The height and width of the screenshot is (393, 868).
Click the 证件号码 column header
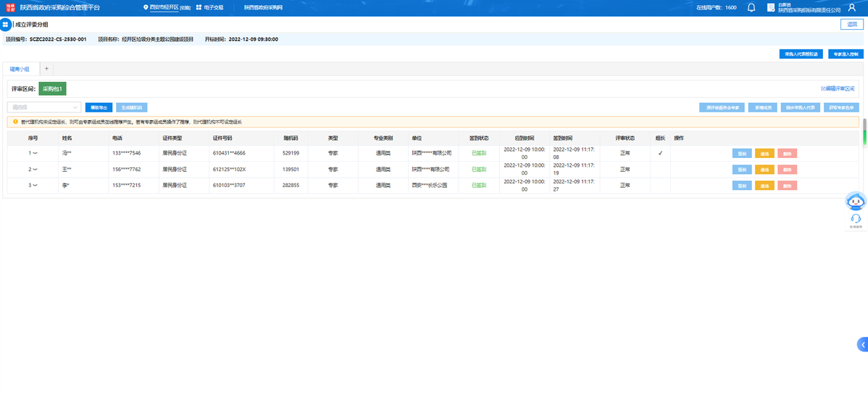(222, 138)
